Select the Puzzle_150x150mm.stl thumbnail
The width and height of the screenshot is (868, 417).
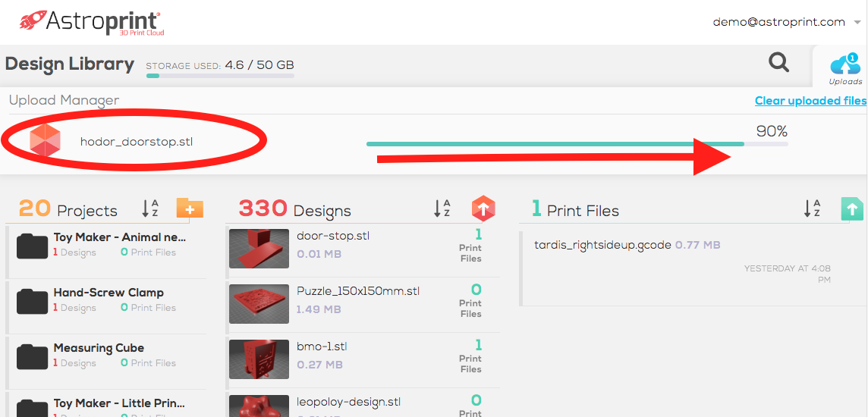(259, 305)
